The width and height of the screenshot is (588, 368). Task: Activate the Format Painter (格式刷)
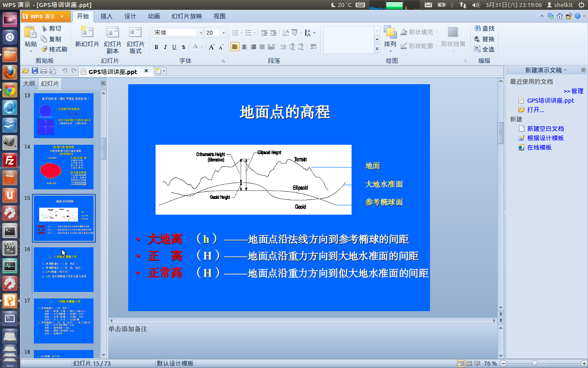click(x=54, y=49)
